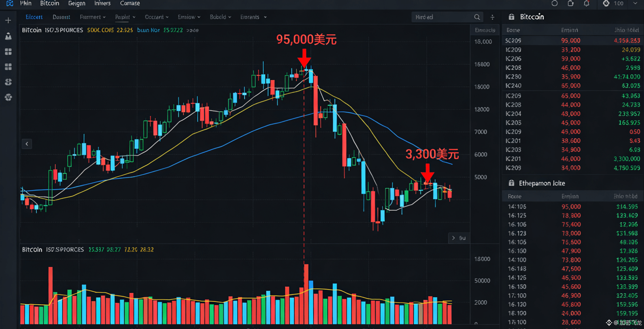The height and width of the screenshot is (329, 644).
Task: Click the left arrow chevron button on the chart
Action: click(27, 144)
